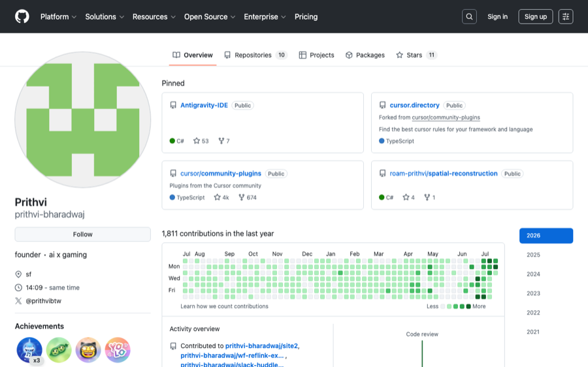
Task: Open roam-prithvi/spatial-reconstruction repository
Action: pos(443,174)
